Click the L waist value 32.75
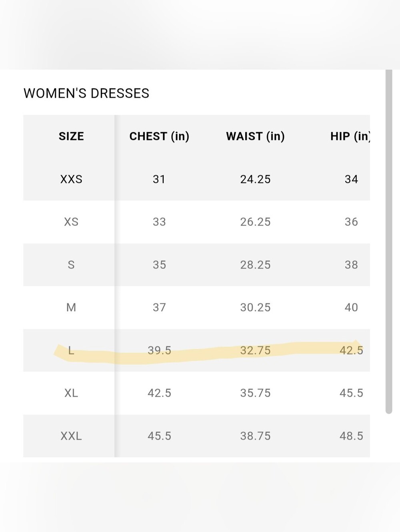This screenshot has height=532, width=400. tap(255, 350)
